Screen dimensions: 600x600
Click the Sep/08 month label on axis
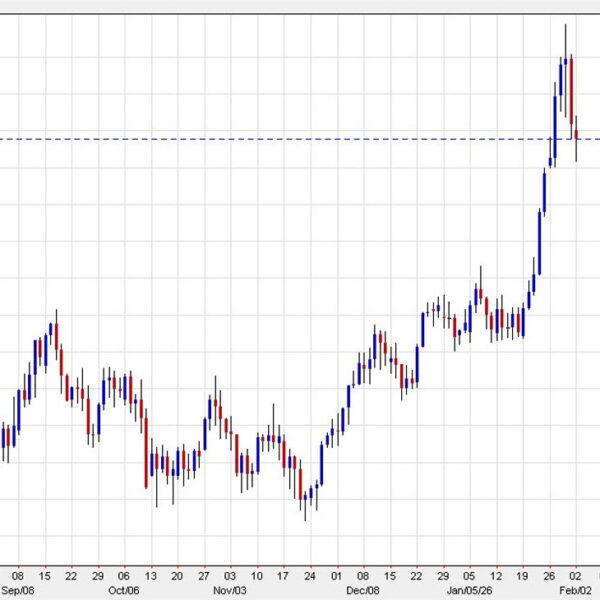click(x=18, y=590)
